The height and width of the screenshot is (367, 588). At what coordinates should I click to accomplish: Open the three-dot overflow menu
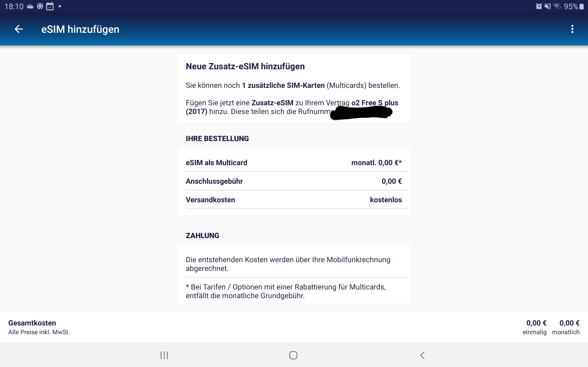tap(572, 29)
